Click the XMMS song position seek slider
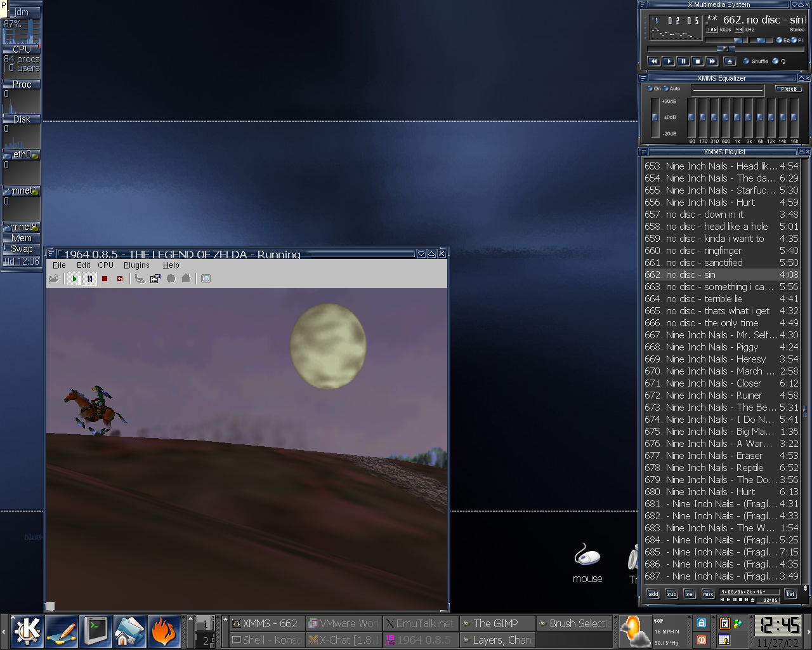Image resolution: width=812 pixels, height=650 pixels. 726,49
